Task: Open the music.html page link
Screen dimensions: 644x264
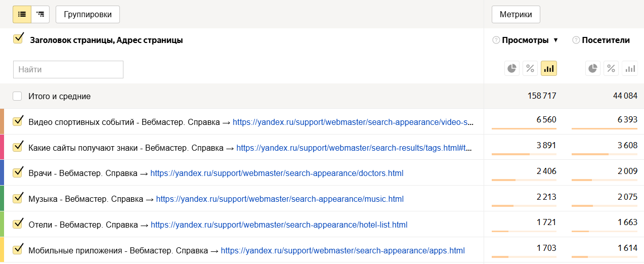Action: coord(279,199)
